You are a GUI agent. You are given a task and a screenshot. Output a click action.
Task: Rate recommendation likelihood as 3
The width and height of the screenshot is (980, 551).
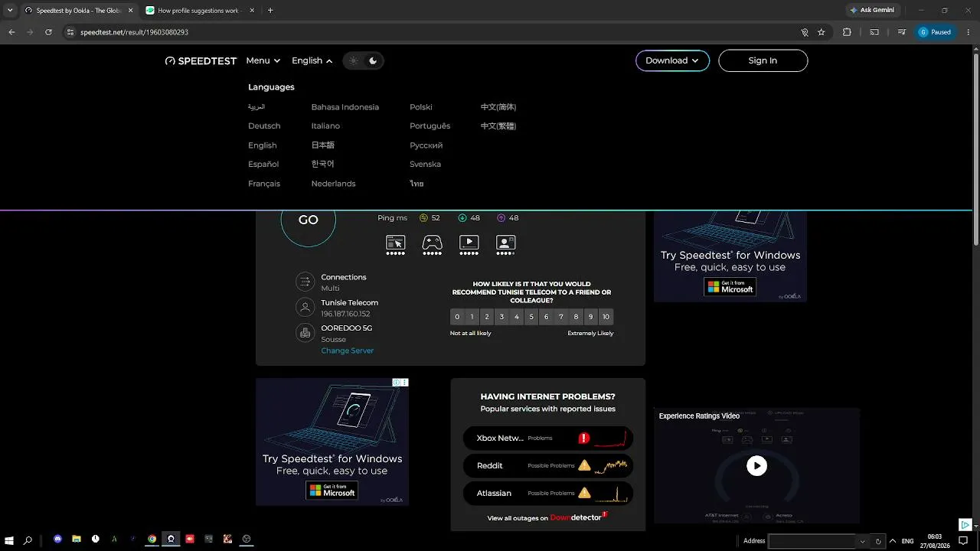pos(501,317)
